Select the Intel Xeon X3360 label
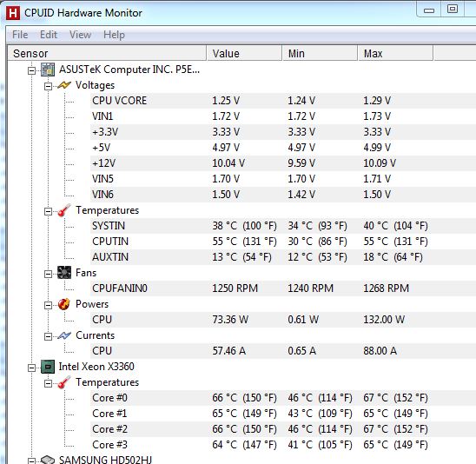This screenshot has width=476, height=464. [96, 367]
